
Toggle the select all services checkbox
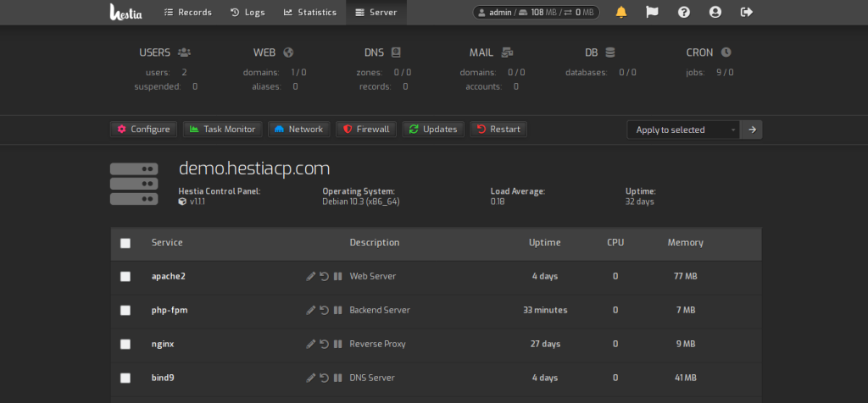pos(125,243)
